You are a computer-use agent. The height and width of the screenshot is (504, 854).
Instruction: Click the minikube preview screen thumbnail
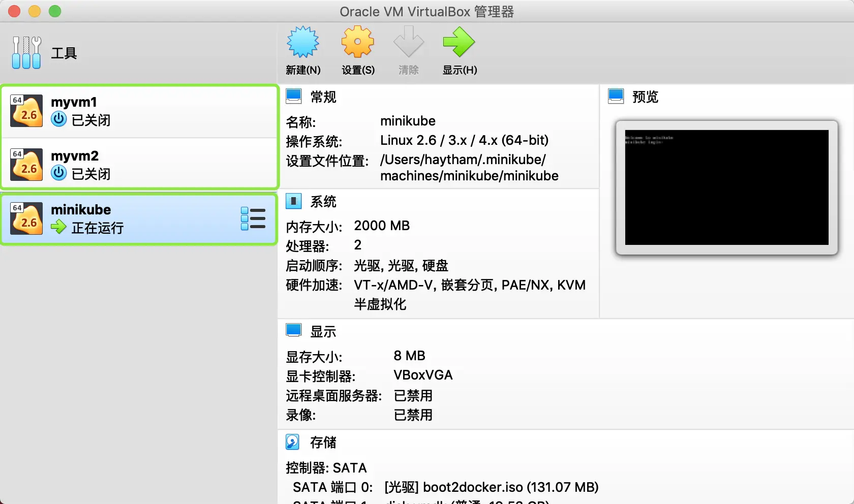727,187
